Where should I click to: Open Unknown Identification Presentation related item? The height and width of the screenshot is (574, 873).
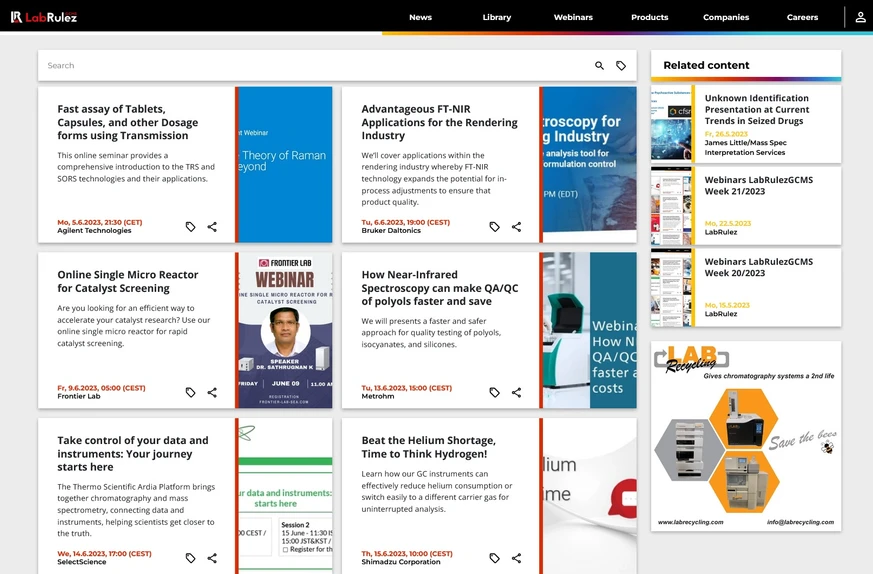pyautogui.click(x=757, y=109)
